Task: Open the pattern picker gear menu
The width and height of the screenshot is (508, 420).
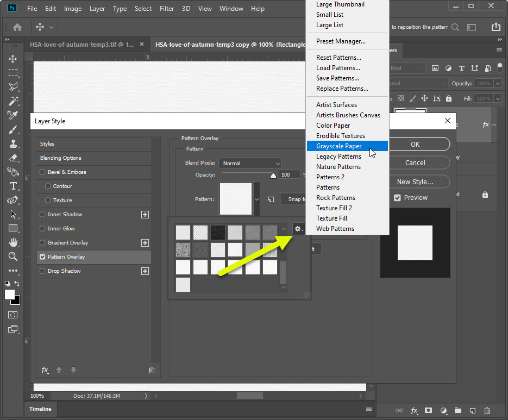Action: point(298,229)
